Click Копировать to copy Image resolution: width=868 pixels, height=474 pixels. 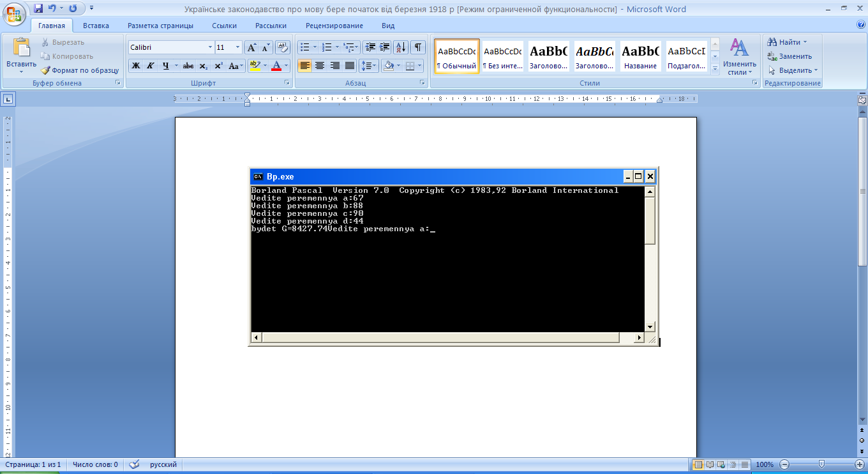(67, 56)
